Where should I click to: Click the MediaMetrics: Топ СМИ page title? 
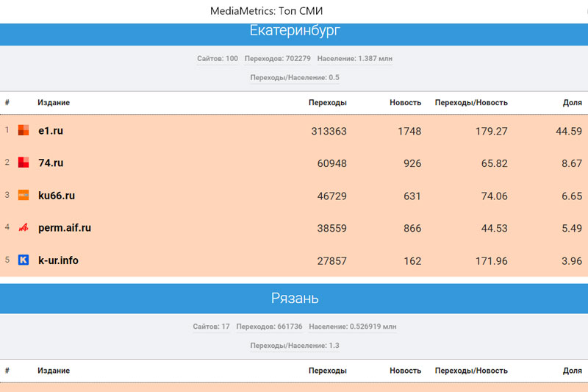[266, 11]
